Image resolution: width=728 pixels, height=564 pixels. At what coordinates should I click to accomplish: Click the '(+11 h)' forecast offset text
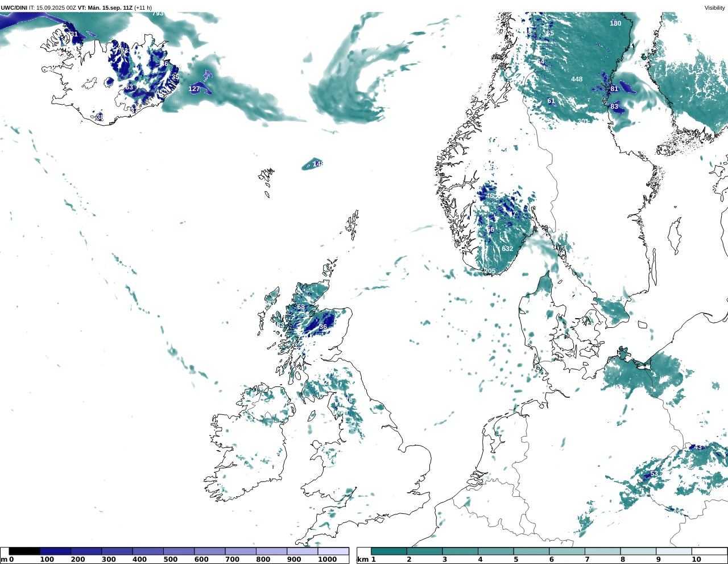(143, 7)
